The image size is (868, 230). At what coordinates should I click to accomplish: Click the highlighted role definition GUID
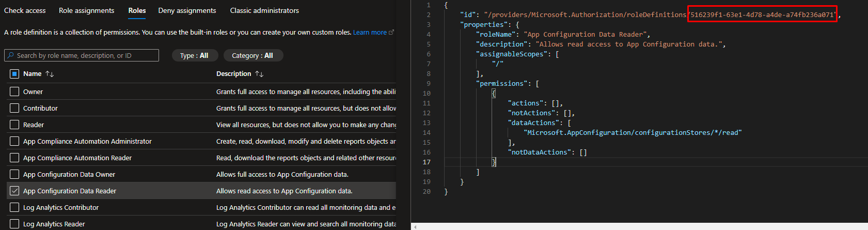(x=762, y=14)
